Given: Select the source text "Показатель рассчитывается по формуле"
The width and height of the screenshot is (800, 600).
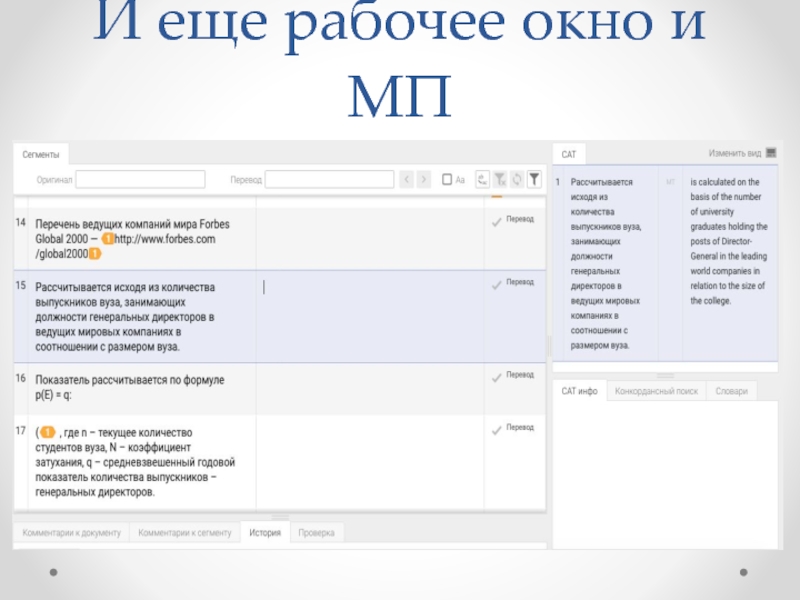Looking at the screenshot, I should pos(130,380).
